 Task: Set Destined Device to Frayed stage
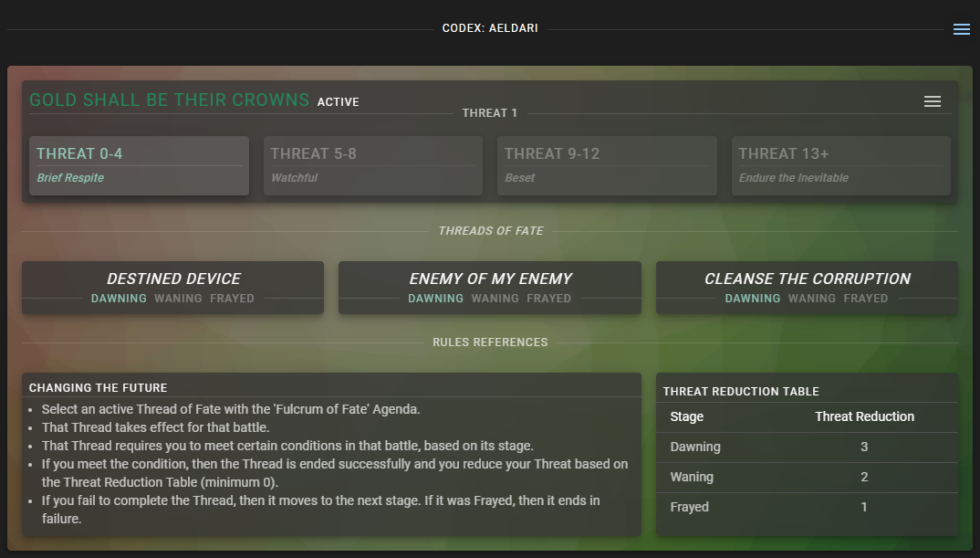232,299
